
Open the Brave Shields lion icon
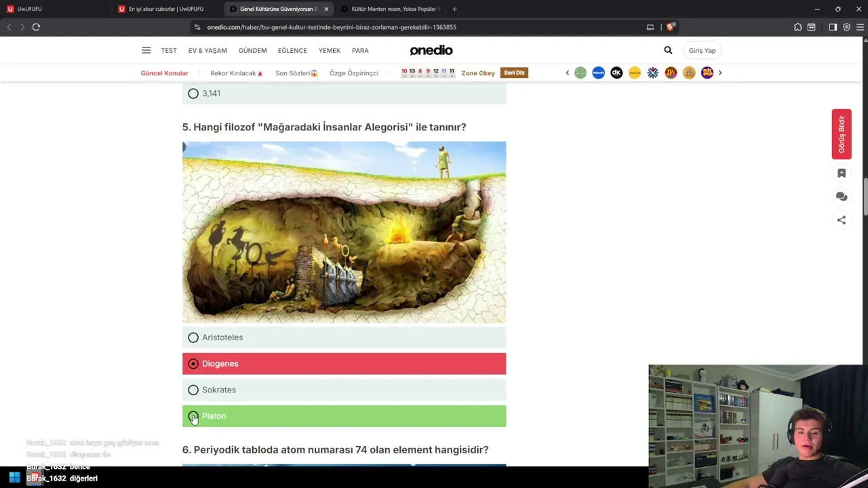[670, 27]
